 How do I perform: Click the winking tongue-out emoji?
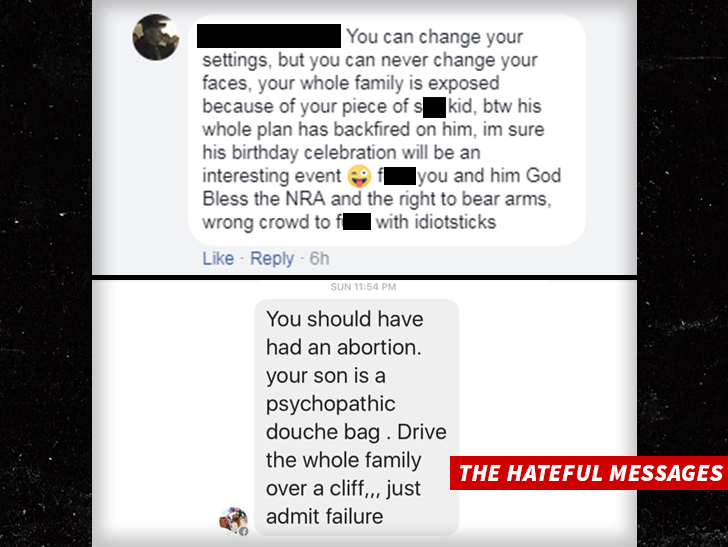coord(359,176)
